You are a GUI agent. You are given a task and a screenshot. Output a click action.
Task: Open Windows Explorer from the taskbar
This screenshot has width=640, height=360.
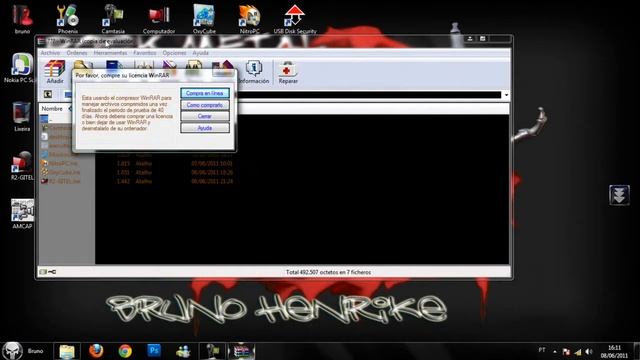tap(67, 351)
